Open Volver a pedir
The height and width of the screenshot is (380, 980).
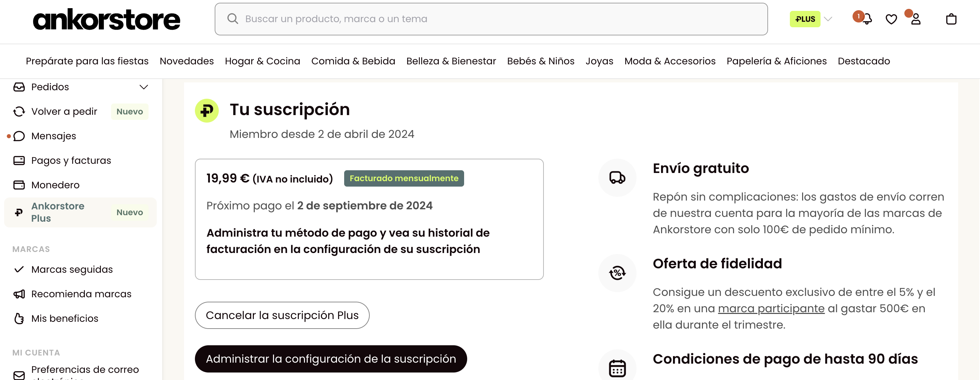[64, 111]
